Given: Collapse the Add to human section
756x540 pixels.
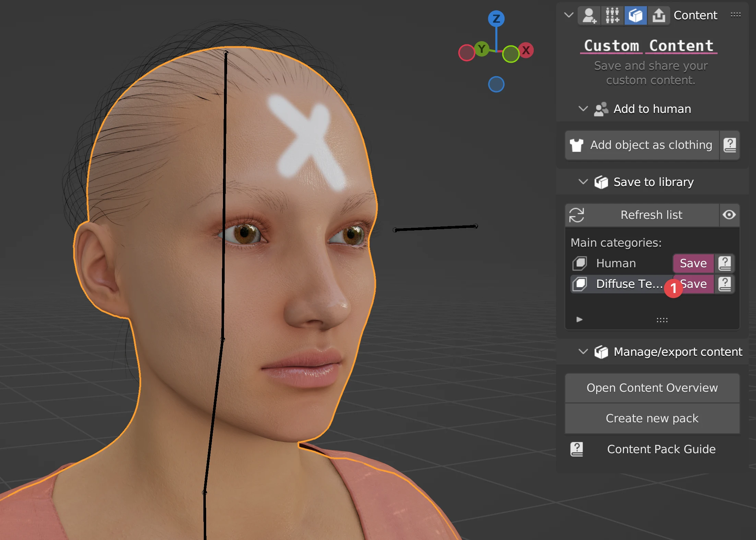Looking at the screenshot, I should 583,109.
